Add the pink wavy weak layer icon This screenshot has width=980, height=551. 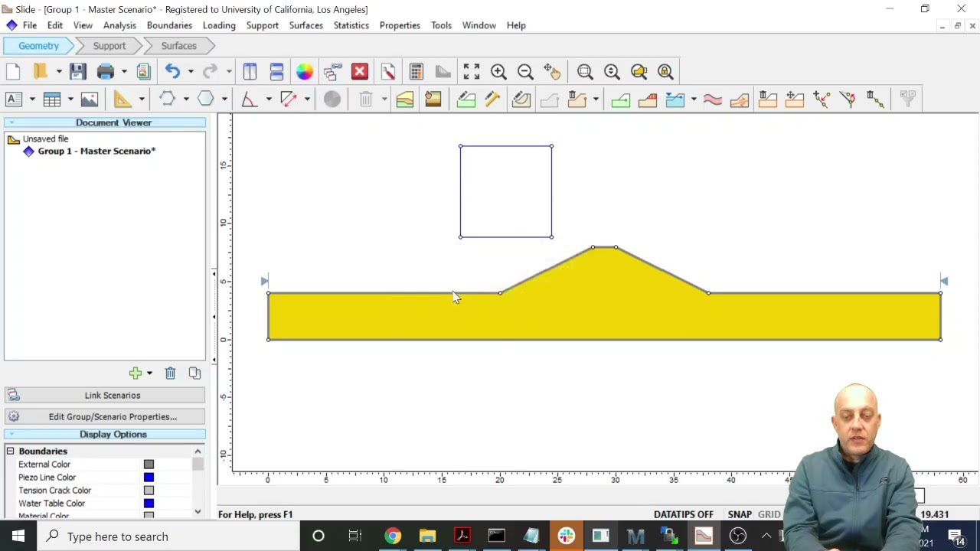coord(712,99)
